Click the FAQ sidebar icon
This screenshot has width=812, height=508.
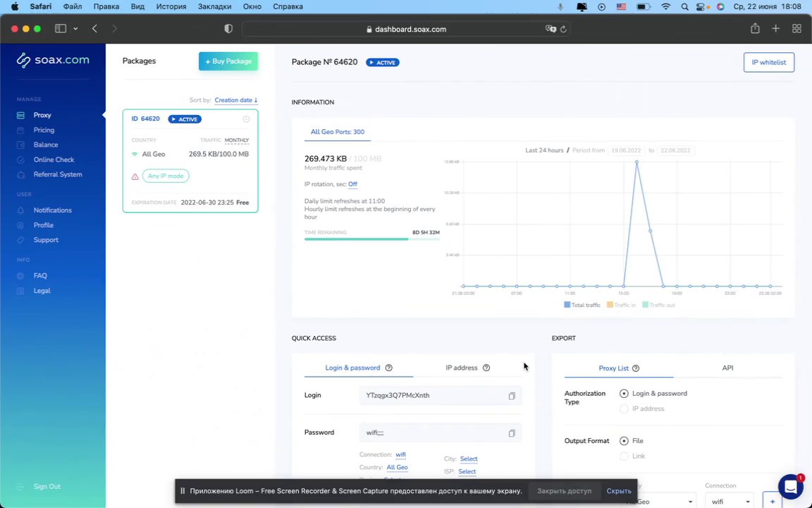(x=20, y=276)
